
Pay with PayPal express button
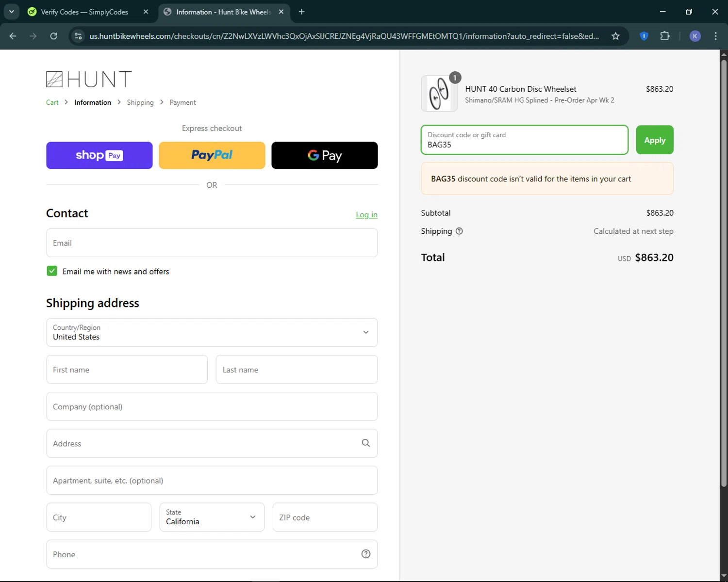coord(212,155)
